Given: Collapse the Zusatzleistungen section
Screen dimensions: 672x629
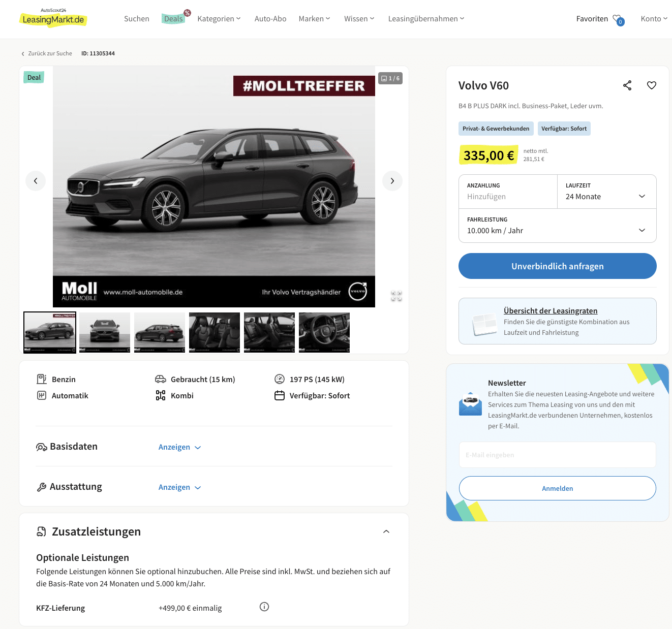Looking at the screenshot, I should (x=386, y=531).
